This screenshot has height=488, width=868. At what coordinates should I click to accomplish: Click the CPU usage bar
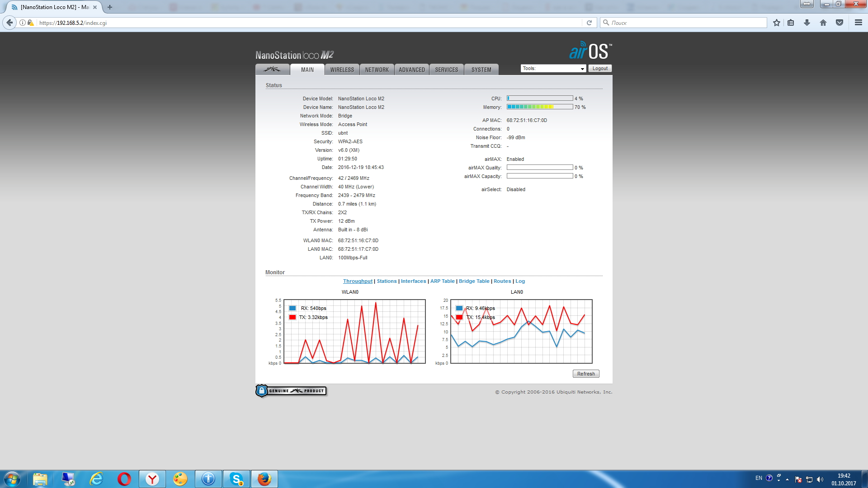540,99
